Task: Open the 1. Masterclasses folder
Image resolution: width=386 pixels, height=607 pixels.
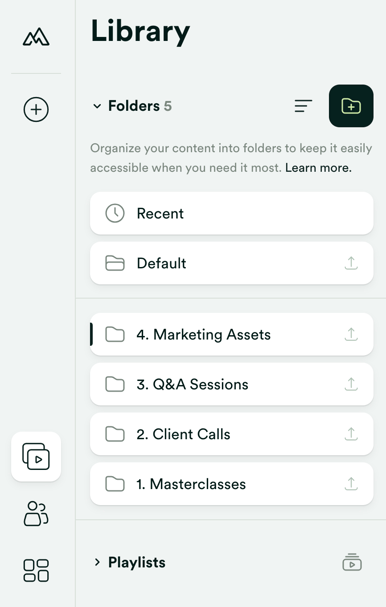Action: click(x=232, y=484)
